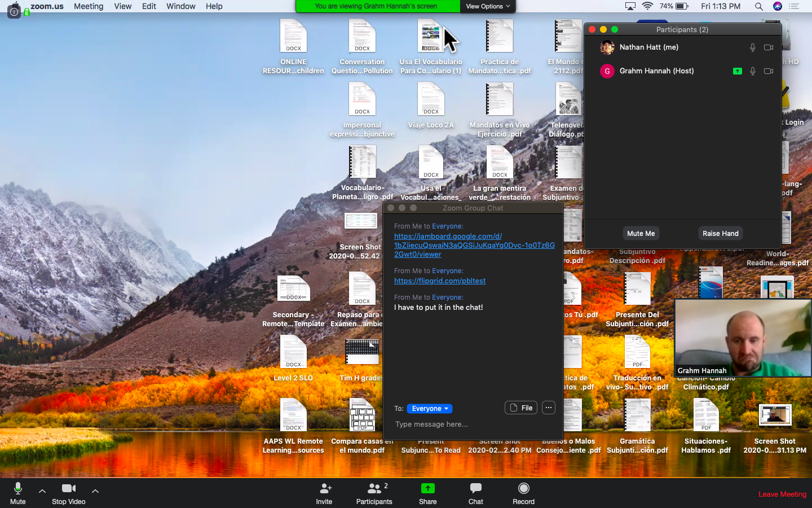
Task: Click Grahm Hannah's microphone icon
Action: pyautogui.click(x=752, y=71)
